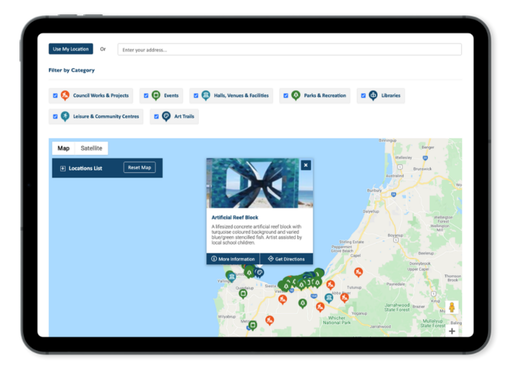Click the Leisure & Community Centres icon

(x=65, y=117)
